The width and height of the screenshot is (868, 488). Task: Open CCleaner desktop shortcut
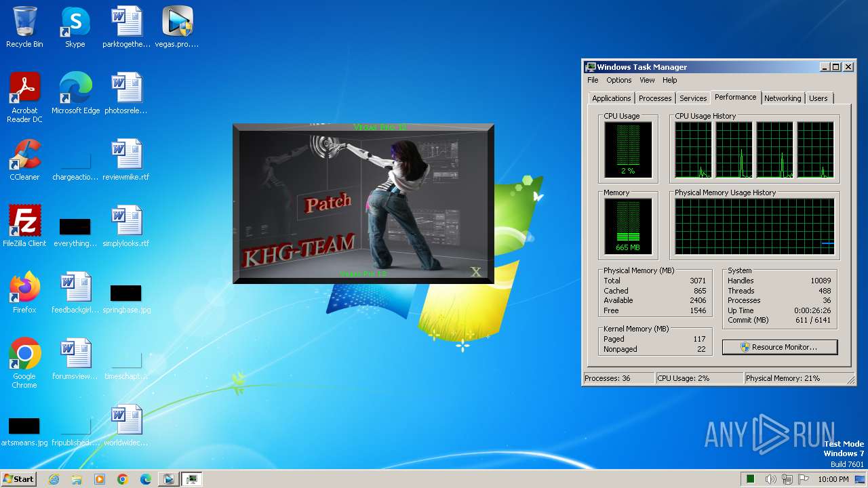point(24,160)
